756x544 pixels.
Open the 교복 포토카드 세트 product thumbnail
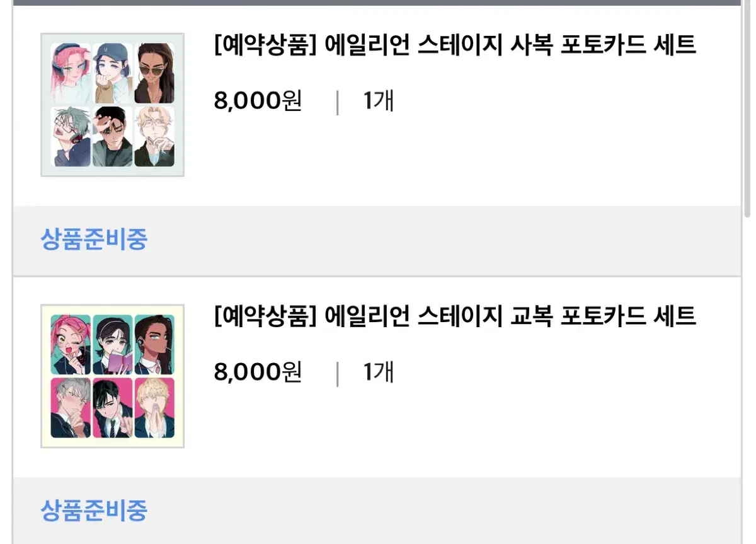pos(112,376)
